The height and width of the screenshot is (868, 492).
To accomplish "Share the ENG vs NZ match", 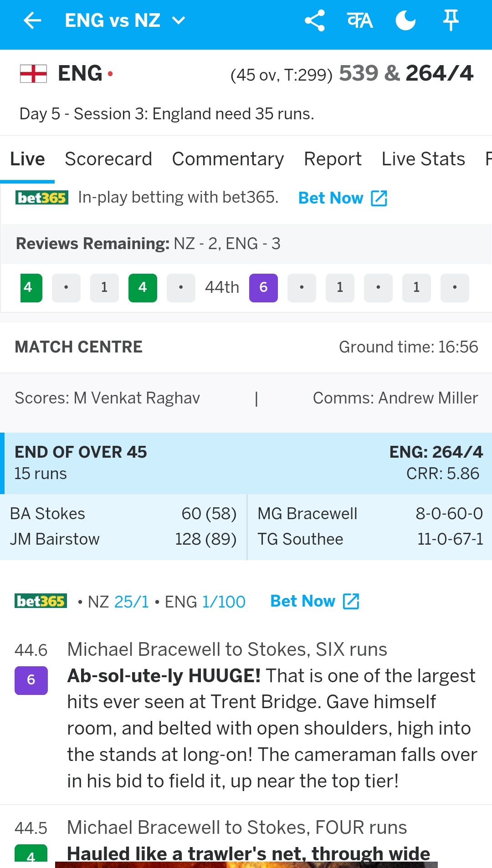I will (314, 20).
